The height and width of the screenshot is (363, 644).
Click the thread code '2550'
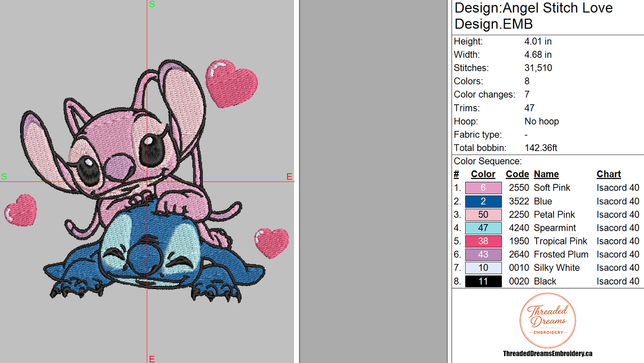(519, 188)
